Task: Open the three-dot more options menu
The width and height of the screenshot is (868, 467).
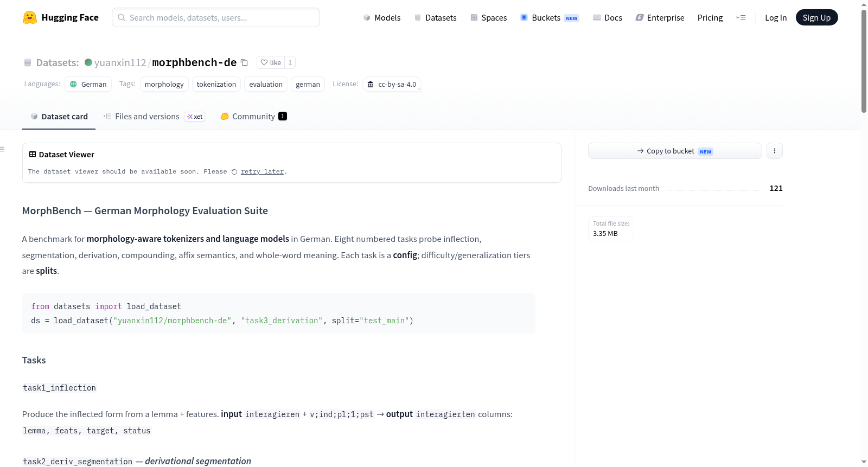Action: pos(775,151)
